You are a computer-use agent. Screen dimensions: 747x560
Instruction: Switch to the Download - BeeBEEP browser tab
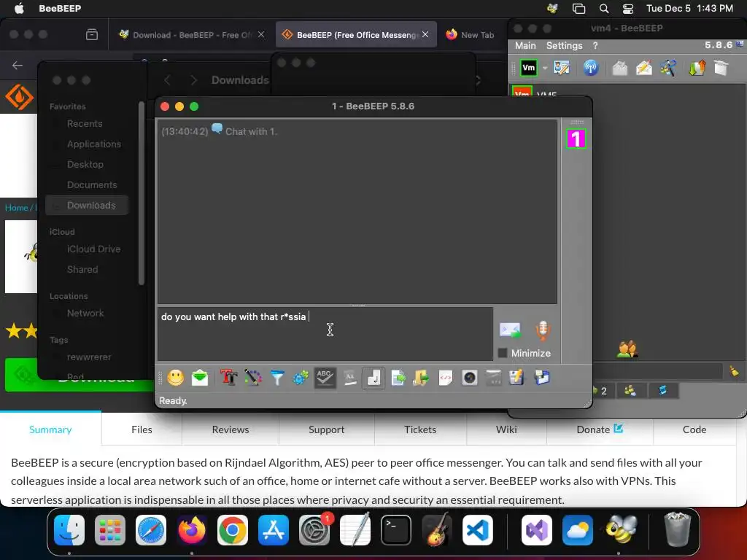click(192, 35)
